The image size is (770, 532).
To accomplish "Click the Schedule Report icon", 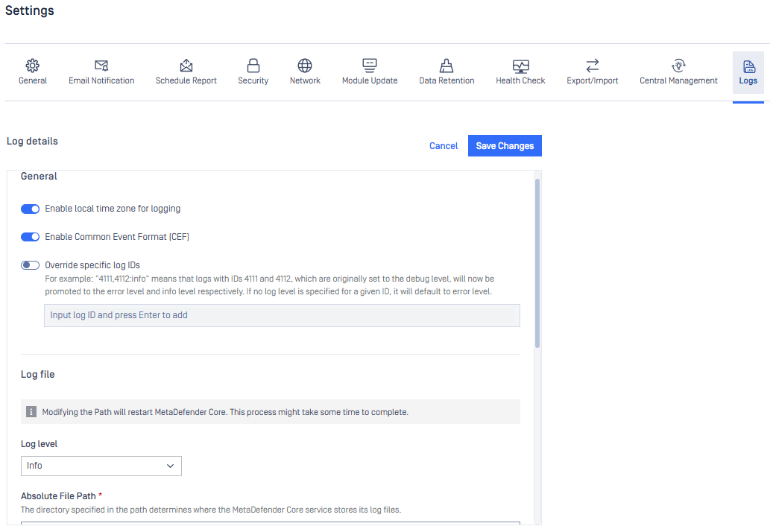I will 186,66.
